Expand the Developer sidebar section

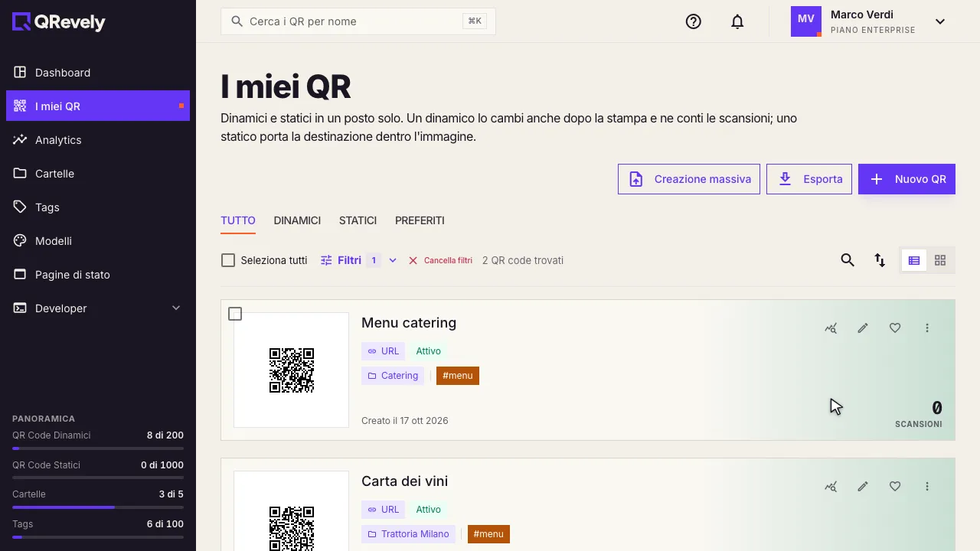click(x=98, y=308)
